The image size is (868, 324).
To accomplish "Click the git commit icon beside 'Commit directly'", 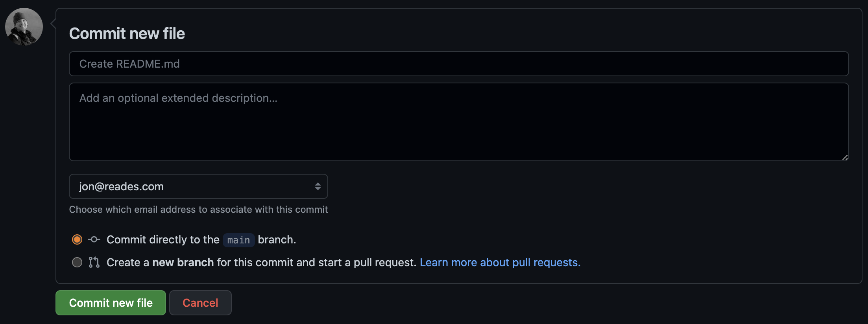I will click(94, 239).
